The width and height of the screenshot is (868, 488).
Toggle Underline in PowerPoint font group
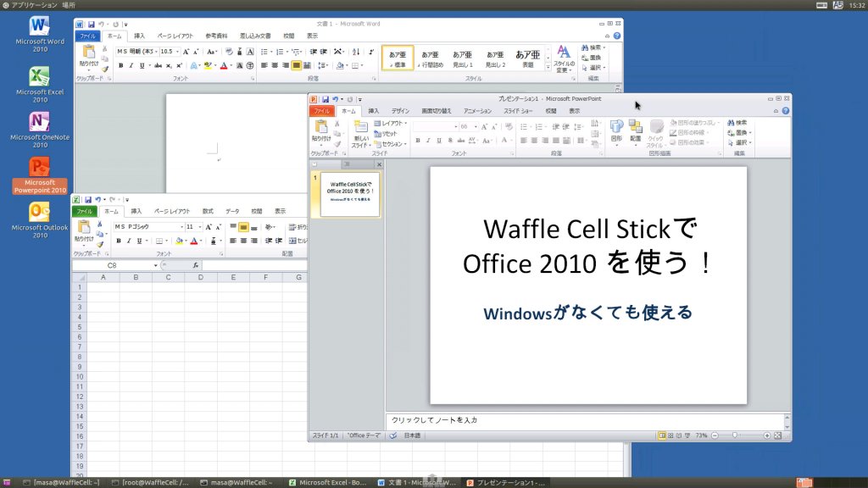coord(439,141)
